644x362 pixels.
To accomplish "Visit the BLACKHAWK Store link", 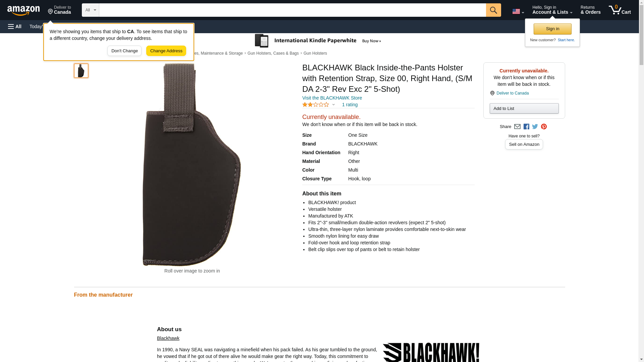I will [x=332, y=98].
